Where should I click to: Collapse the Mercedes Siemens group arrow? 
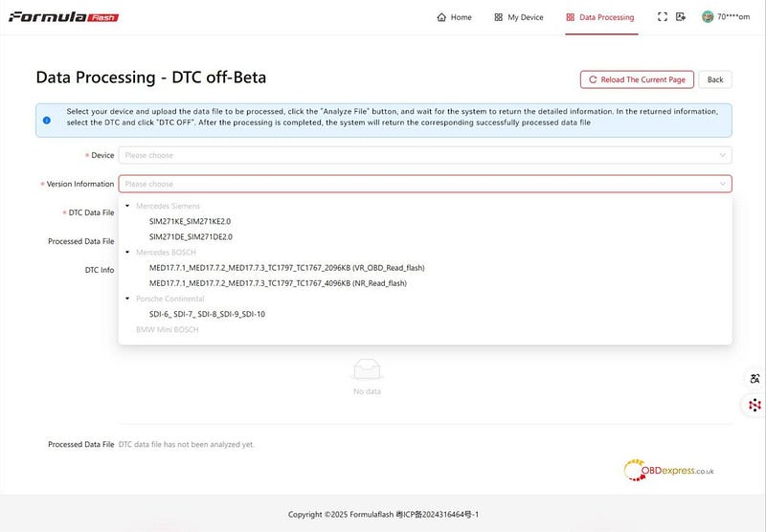tap(127, 206)
